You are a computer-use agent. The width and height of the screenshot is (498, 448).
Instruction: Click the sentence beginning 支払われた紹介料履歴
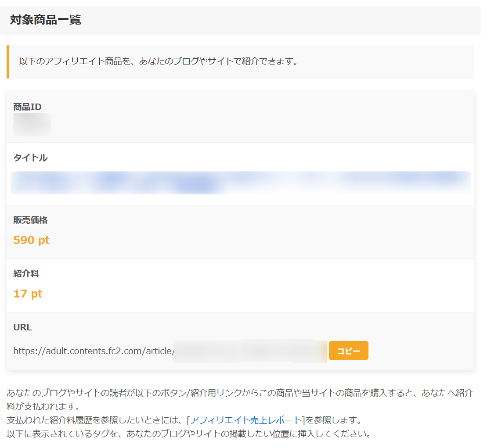pyautogui.click(x=97, y=420)
